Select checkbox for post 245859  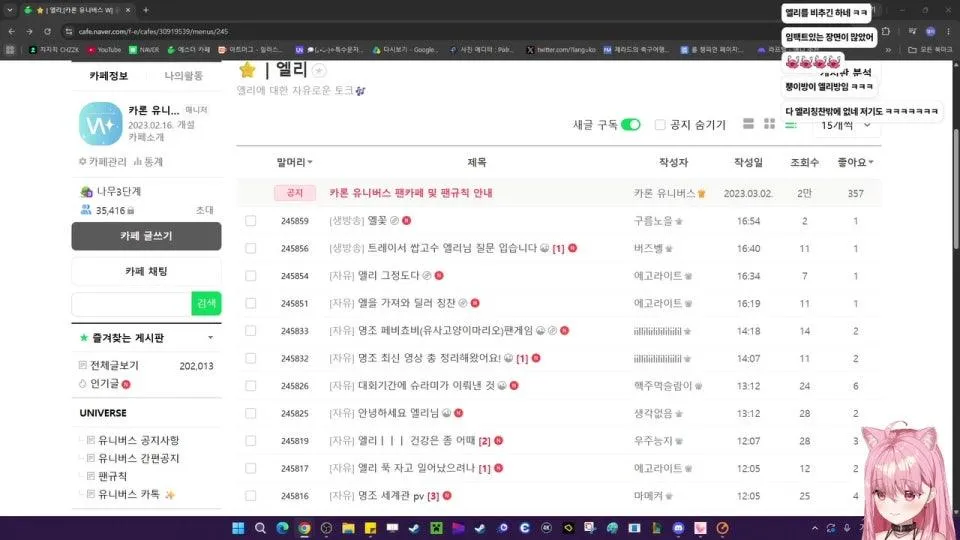[250, 220]
